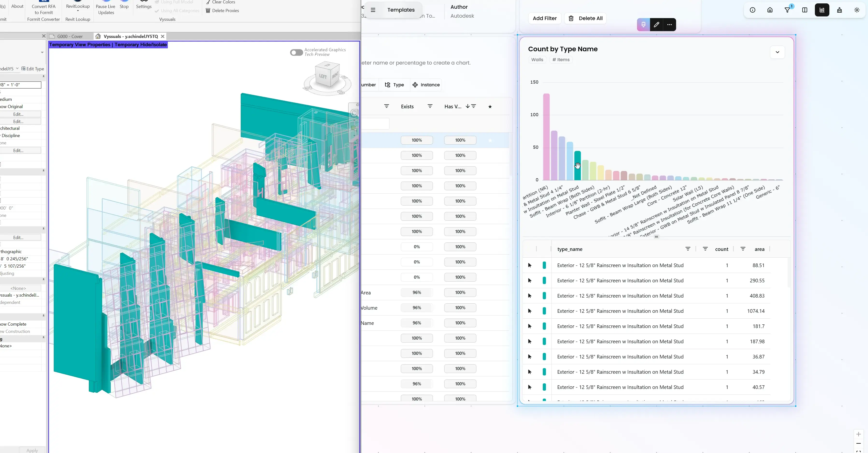868x453 pixels.
Task: Click the home icon in top toolbar
Action: tap(770, 10)
